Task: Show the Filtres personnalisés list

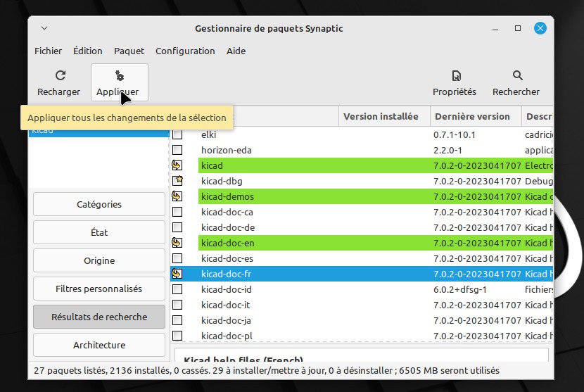Action: [x=99, y=289]
